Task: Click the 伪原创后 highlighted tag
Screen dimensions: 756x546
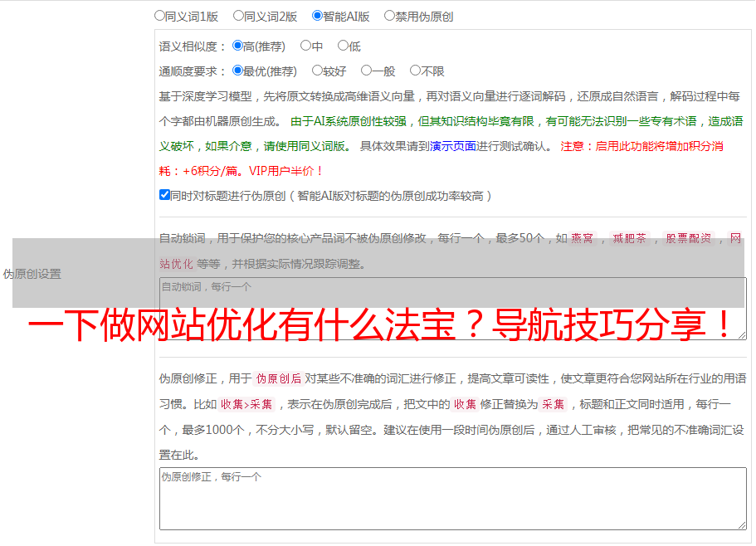Action: (279, 378)
